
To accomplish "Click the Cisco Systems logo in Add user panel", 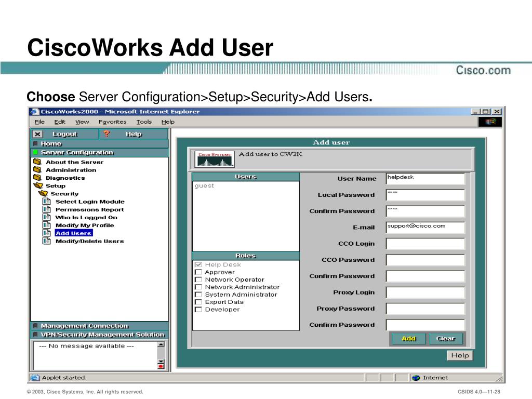I will [x=215, y=159].
